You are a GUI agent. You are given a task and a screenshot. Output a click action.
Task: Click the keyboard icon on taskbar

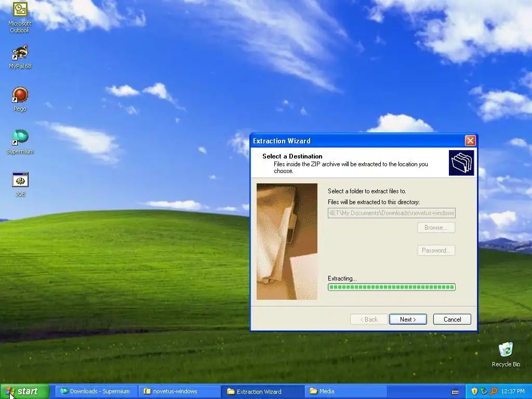click(x=455, y=392)
